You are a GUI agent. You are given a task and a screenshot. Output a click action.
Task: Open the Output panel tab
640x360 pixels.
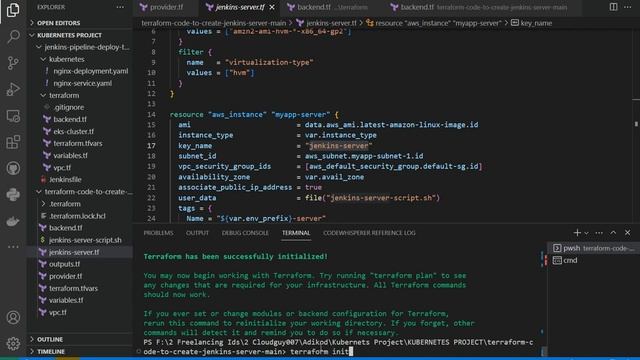(198, 233)
